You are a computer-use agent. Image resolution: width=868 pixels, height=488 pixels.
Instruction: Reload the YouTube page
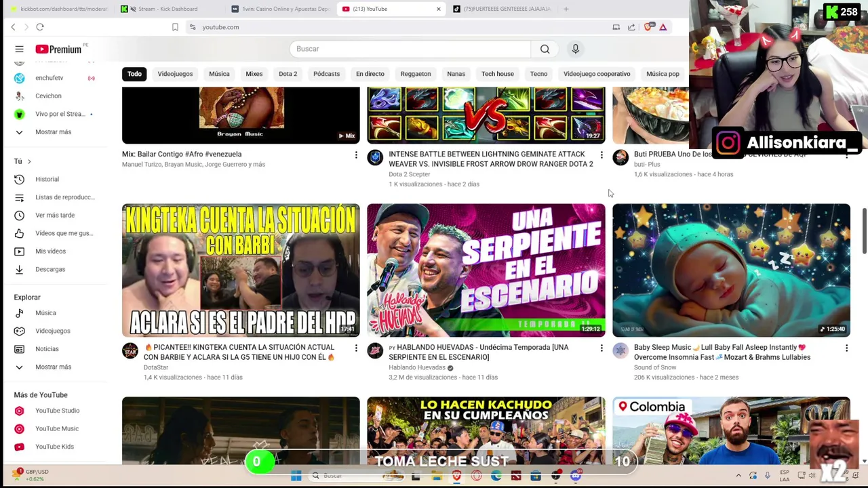(40, 27)
